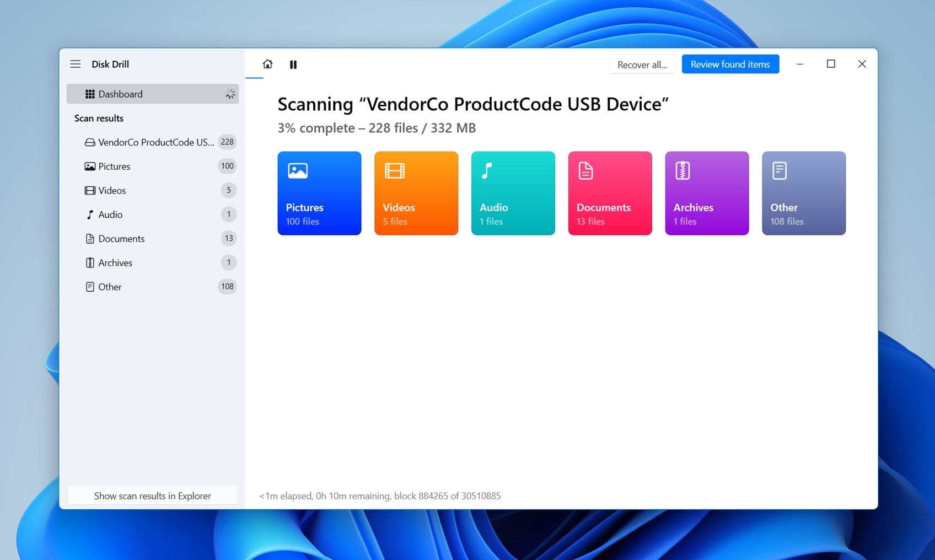Select VendorCo ProductCode USB device in sidebar
The width and height of the screenshot is (935, 560).
pyautogui.click(x=155, y=142)
